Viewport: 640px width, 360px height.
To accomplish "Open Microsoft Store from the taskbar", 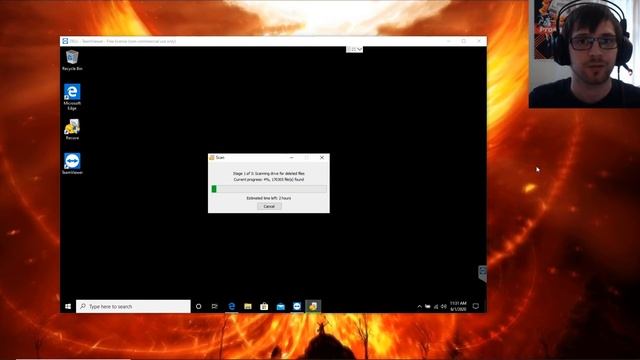I will pyautogui.click(x=264, y=306).
